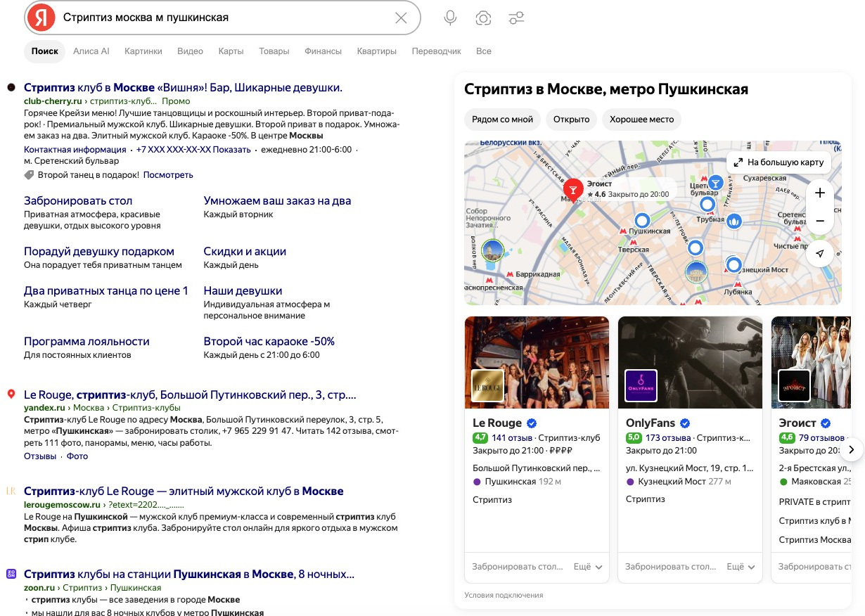Image resolution: width=865 pixels, height=616 pixels.
Task: Open Контактная информация link
Action: pyautogui.click(x=75, y=150)
